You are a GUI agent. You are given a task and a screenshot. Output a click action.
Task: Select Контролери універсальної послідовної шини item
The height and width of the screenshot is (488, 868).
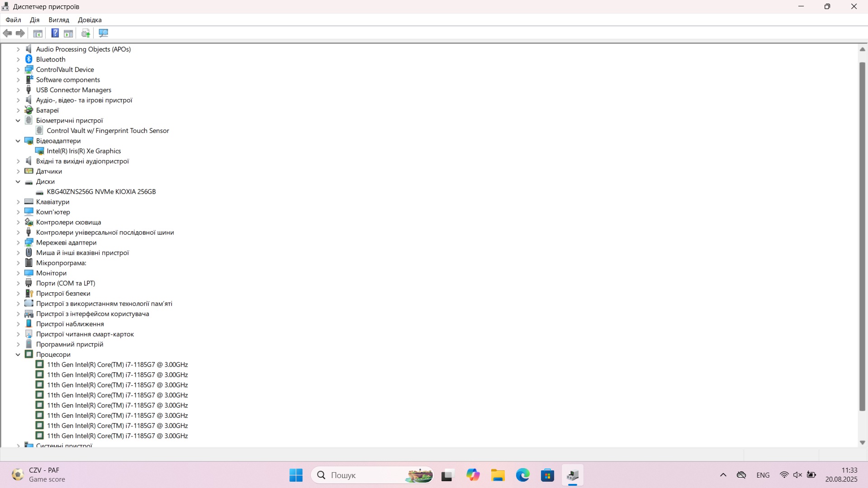(x=105, y=232)
